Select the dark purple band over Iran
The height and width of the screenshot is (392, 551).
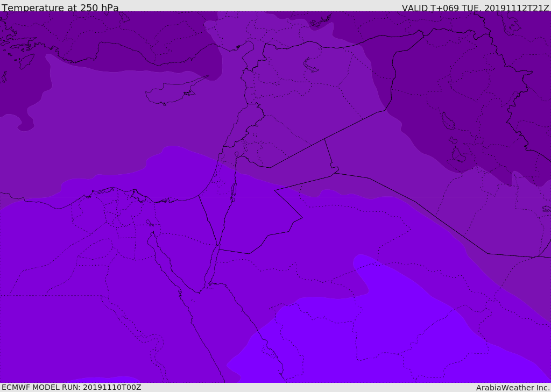coord(484,108)
